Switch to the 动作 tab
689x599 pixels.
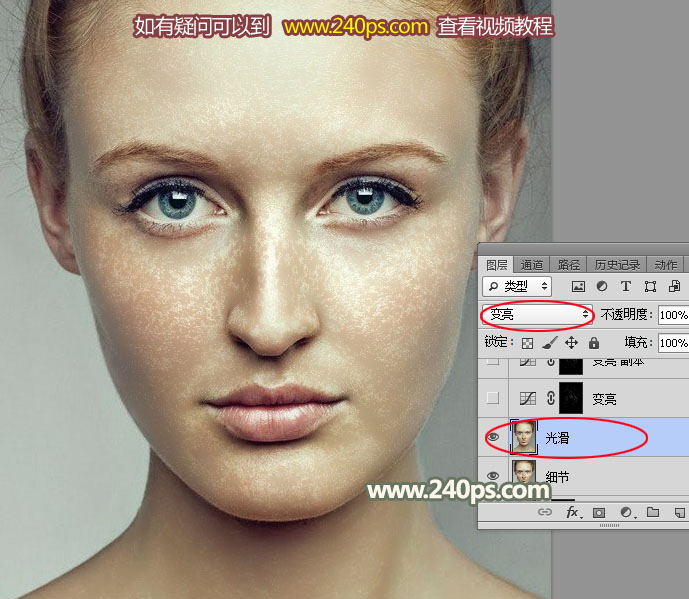click(666, 265)
